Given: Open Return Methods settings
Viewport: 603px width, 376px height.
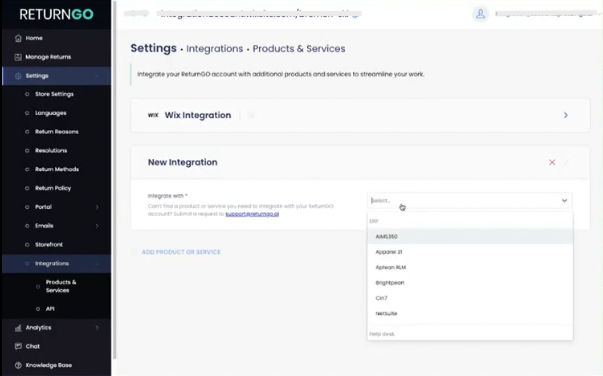Looking at the screenshot, I should pos(57,170).
